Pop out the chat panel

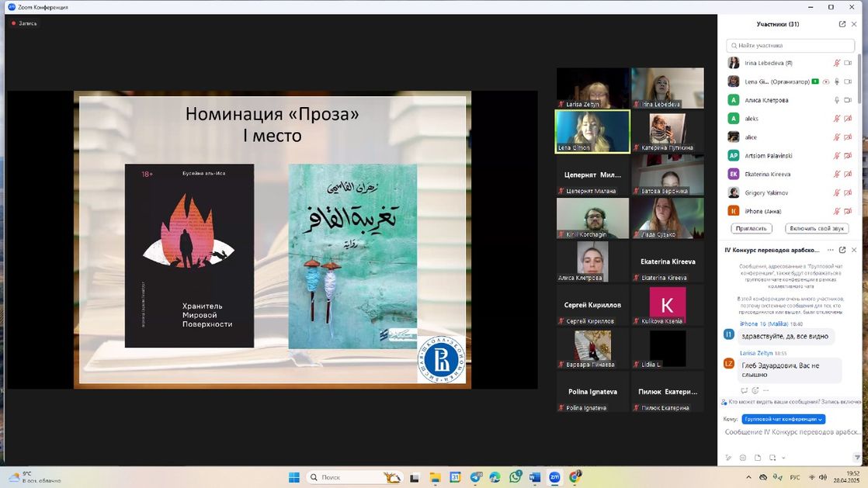tap(842, 250)
